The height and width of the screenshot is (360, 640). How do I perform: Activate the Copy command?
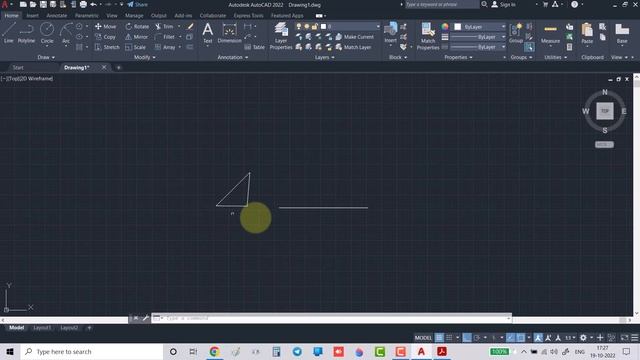click(x=106, y=37)
